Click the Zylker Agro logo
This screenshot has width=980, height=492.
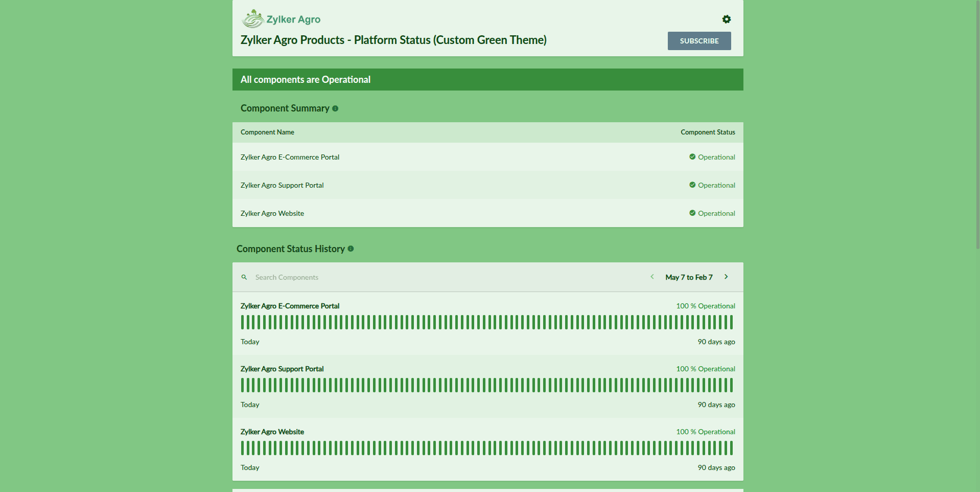(281, 19)
